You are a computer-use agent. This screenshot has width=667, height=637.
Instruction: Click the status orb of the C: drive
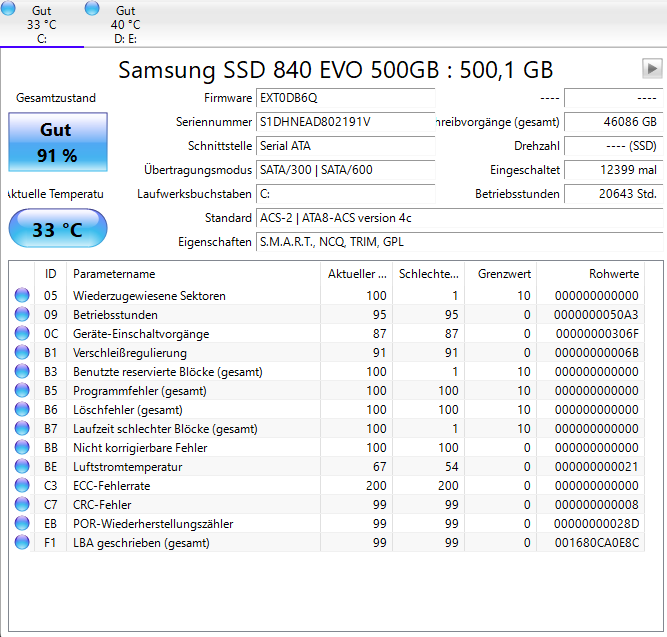[x=8, y=8]
